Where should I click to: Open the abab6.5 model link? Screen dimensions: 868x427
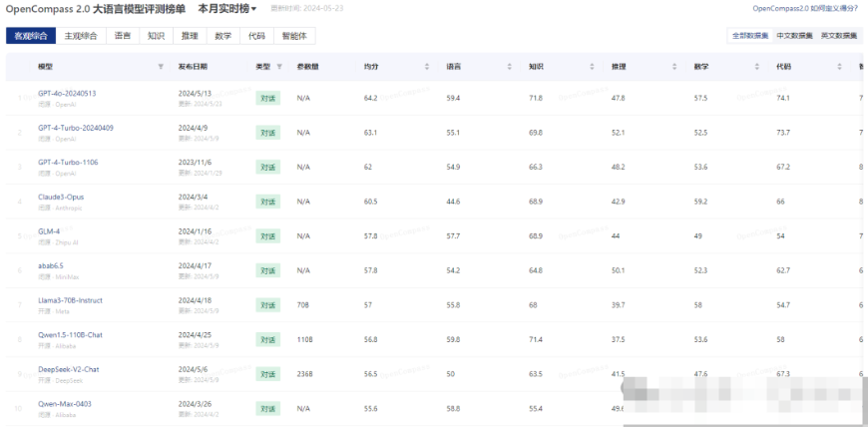tap(50, 265)
